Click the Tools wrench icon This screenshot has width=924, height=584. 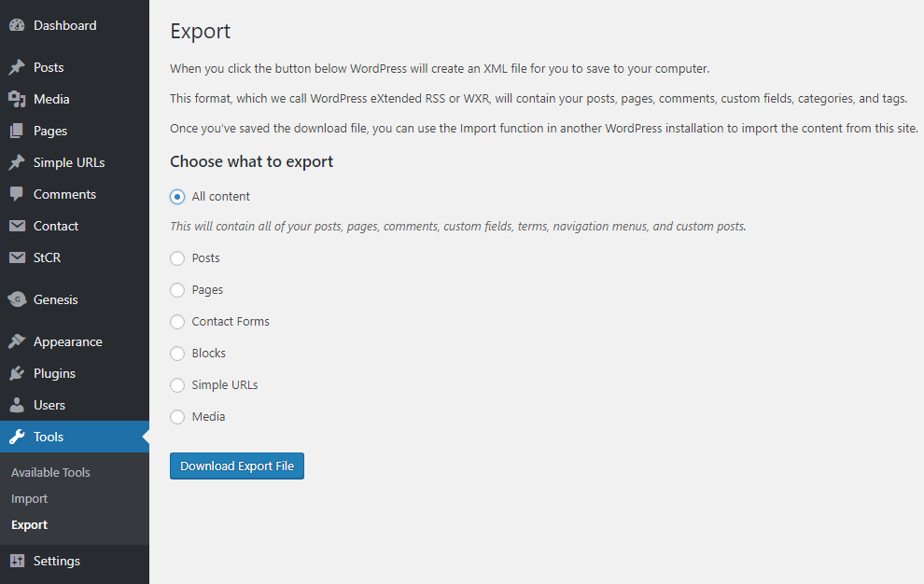(x=17, y=437)
